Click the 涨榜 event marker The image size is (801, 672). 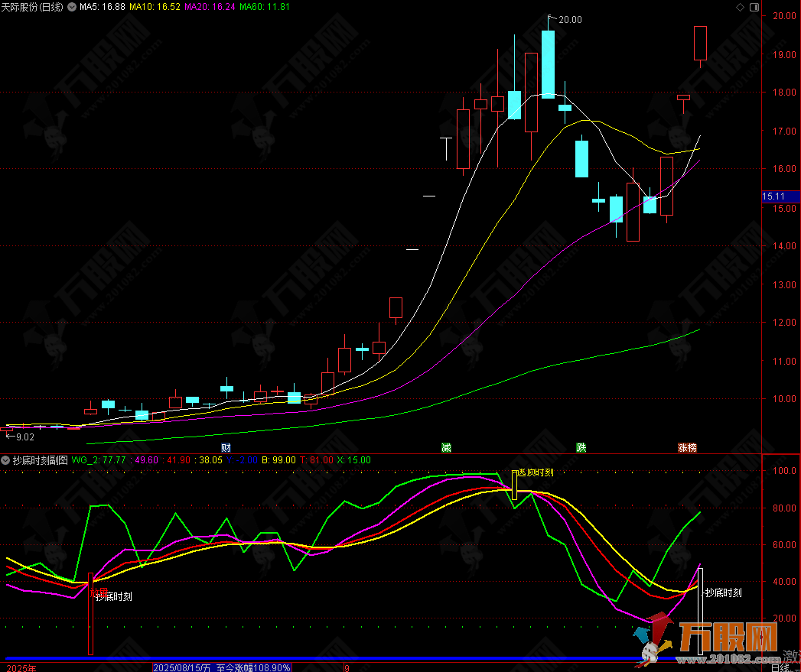pyautogui.click(x=686, y=447)
